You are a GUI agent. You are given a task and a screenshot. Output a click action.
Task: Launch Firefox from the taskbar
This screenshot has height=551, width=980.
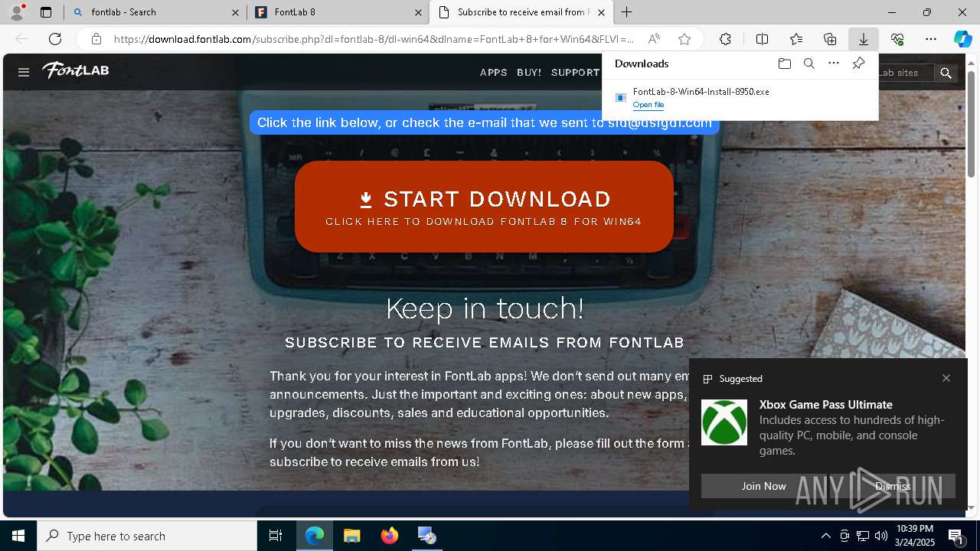point(390,536)
